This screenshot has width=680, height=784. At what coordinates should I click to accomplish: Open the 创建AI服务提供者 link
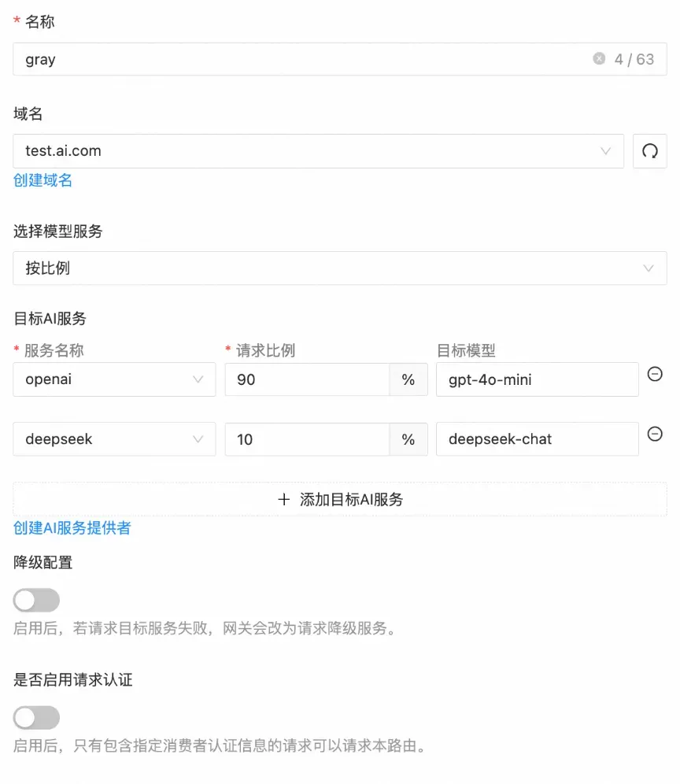tap(72, 528)
